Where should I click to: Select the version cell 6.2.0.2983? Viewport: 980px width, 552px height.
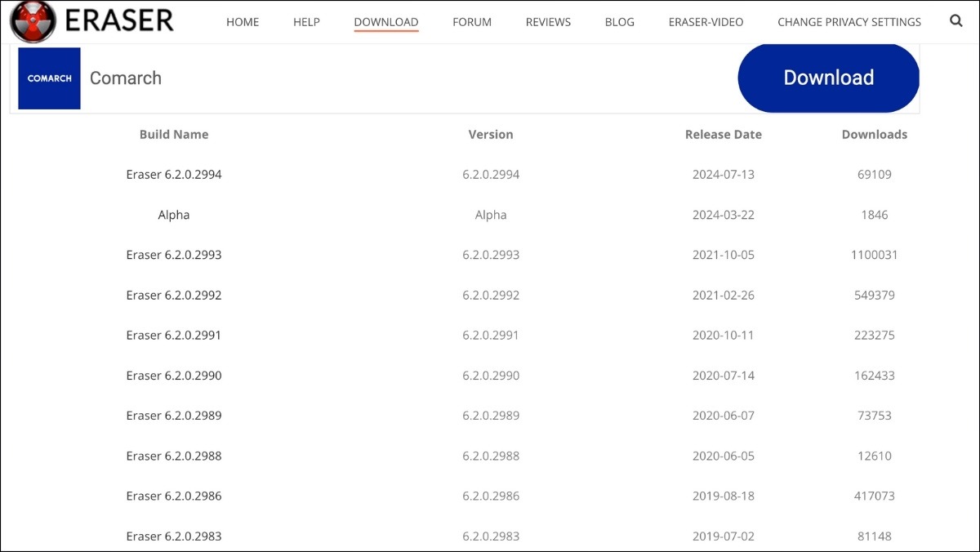click(491, 536)
